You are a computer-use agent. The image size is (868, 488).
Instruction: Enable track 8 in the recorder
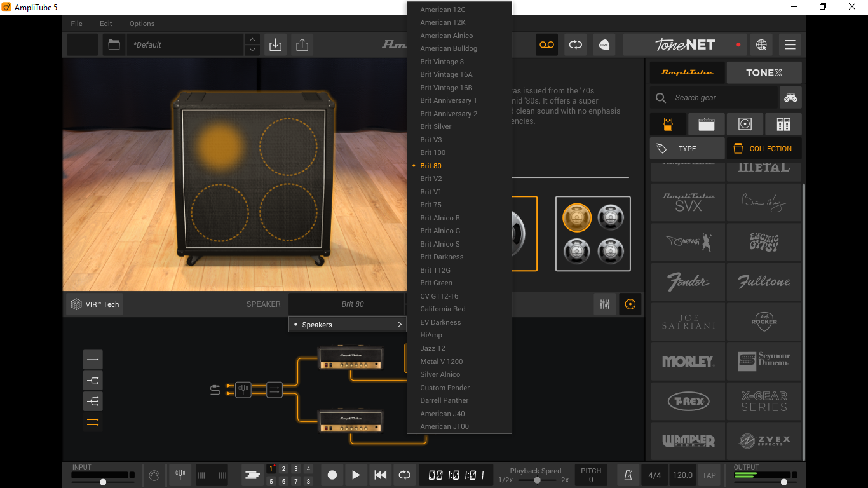(308, 481)
